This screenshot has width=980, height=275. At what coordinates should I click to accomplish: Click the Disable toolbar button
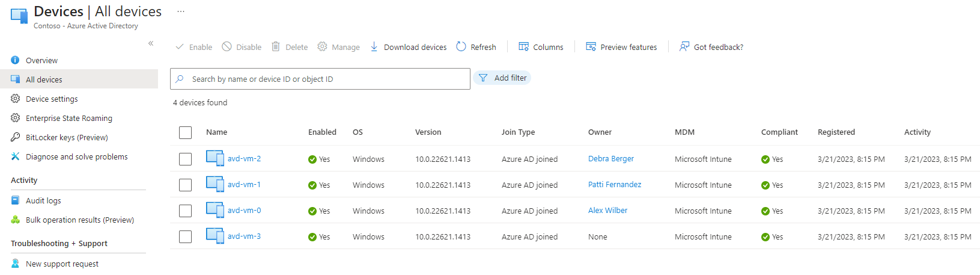pyautogui.click(x=242, y=47)
